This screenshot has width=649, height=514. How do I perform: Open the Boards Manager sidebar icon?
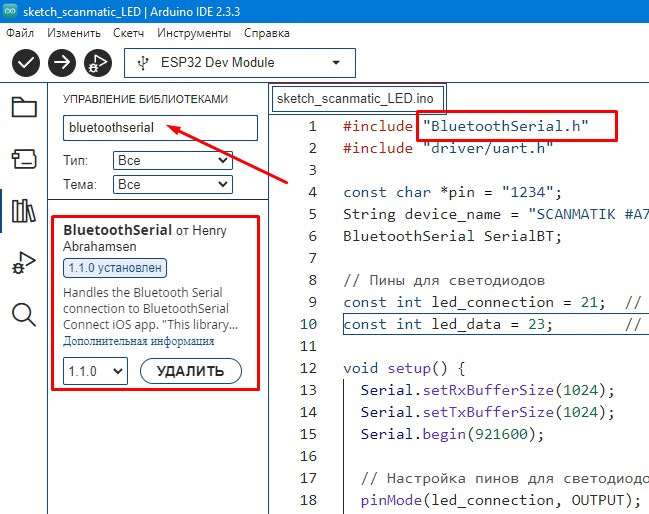click(24, 159)
